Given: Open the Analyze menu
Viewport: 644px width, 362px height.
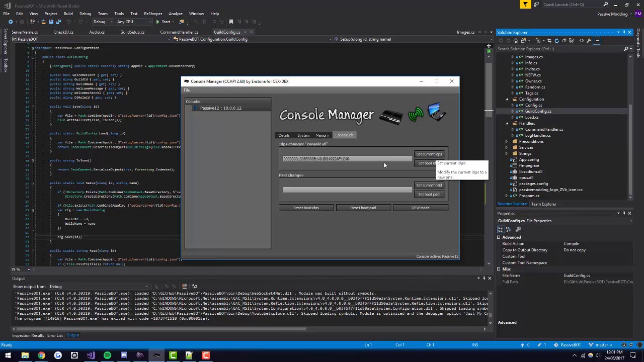Looking at the screenshot, I should point(176,14).
